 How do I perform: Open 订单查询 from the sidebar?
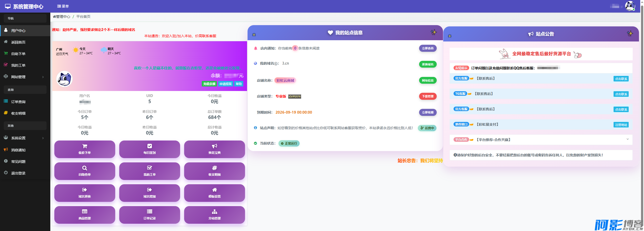pyautogui.click(x=18, y=102)
